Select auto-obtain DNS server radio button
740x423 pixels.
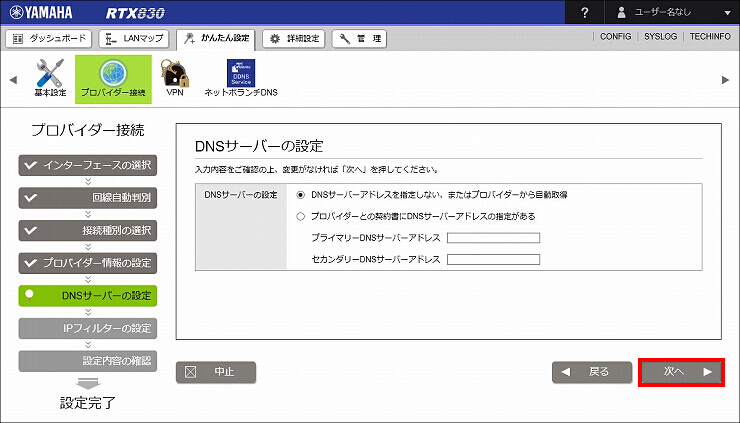coord(301,195)
